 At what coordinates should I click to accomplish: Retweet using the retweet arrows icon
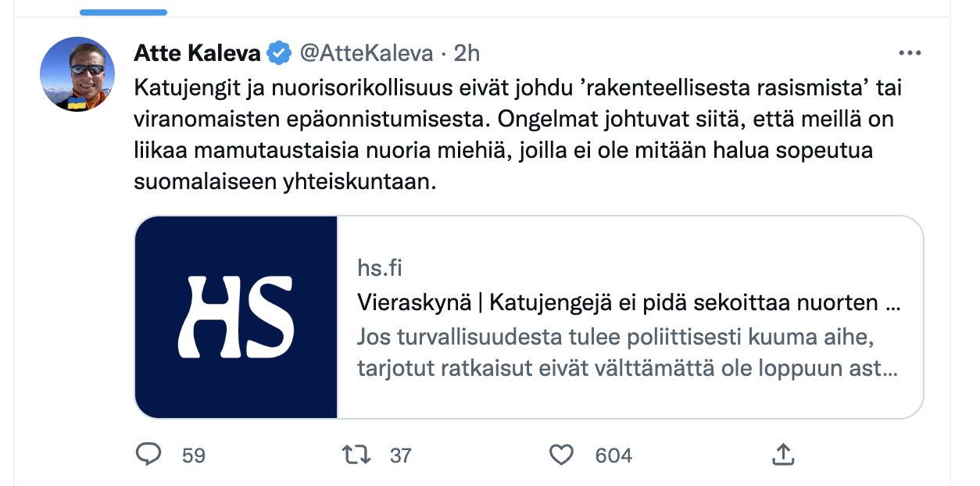click(357, 454)
